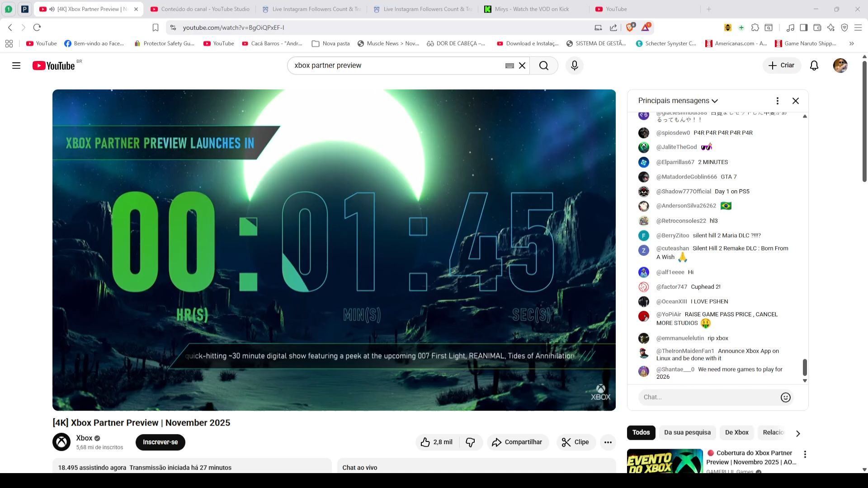Image resolution: width=868 pixels, height=488 pixels.
Task: Show more bookmarks bar items
Action: (851, 43)
